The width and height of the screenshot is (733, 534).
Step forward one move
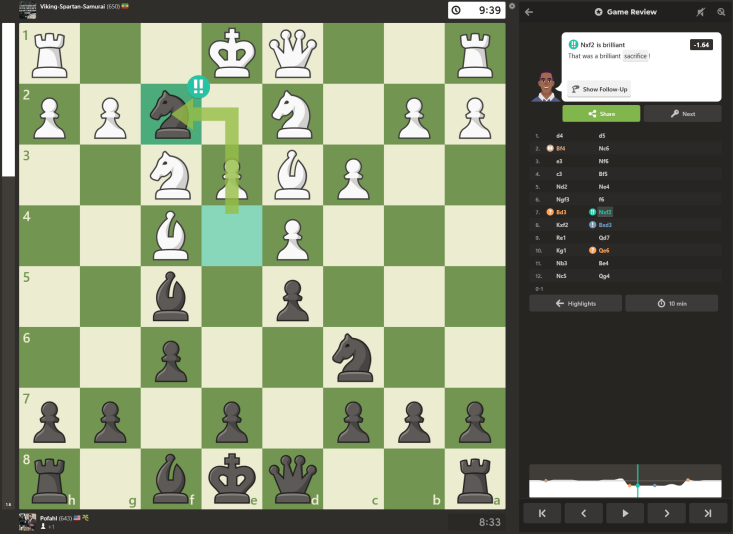pyautogui.click(x=666, y=513)
